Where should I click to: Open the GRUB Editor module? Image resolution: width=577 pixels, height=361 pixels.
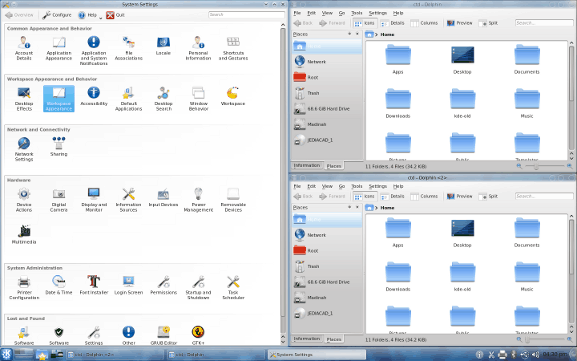[163, 335]
